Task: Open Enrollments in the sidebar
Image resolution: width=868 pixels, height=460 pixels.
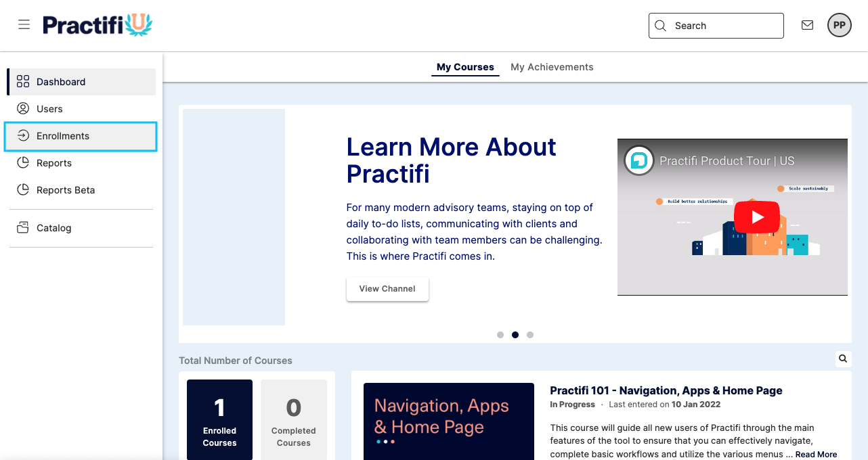Action: [81, 136]
